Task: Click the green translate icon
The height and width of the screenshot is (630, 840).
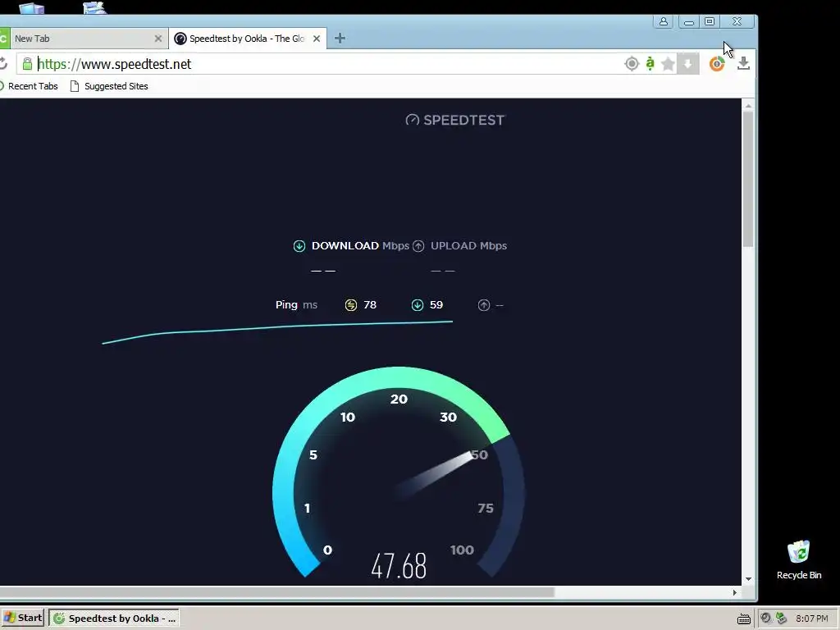Action: click(650, 64)
